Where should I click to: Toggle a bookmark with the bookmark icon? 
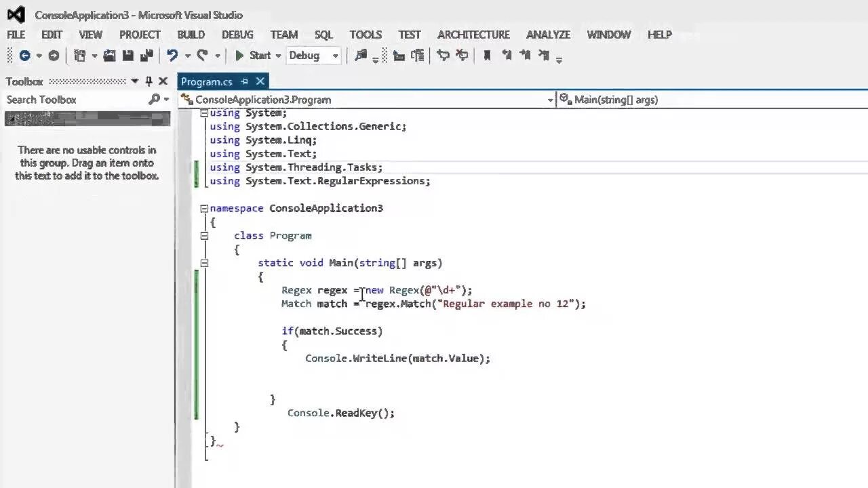pos(487,56)
